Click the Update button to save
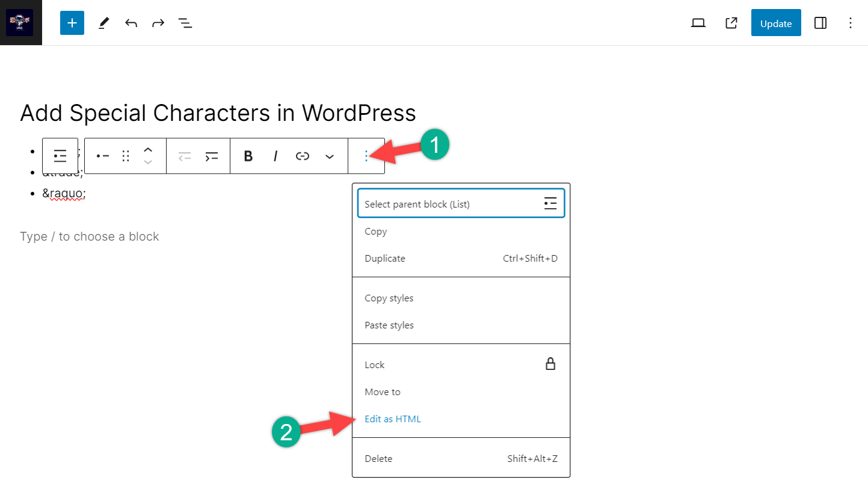 (775, 22)
